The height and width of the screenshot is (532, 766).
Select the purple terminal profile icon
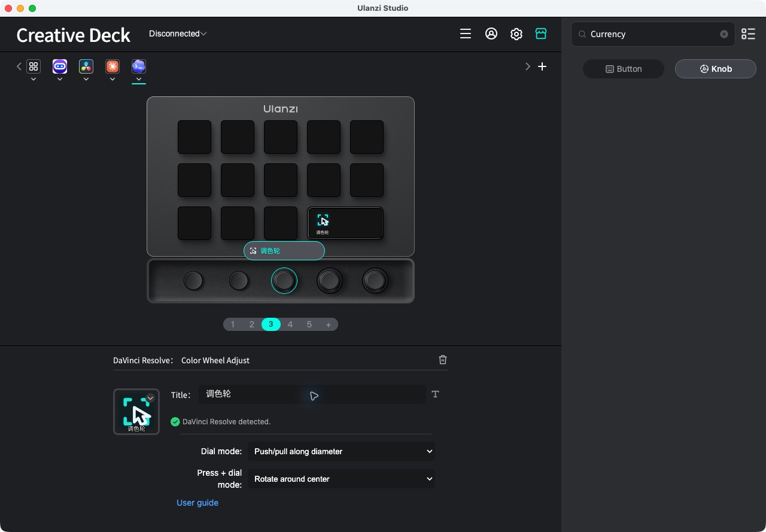(x=139, y=66)
